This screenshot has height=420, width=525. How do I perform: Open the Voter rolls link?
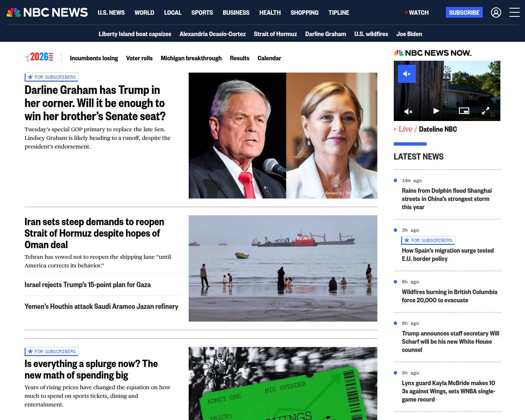[139, 58]
